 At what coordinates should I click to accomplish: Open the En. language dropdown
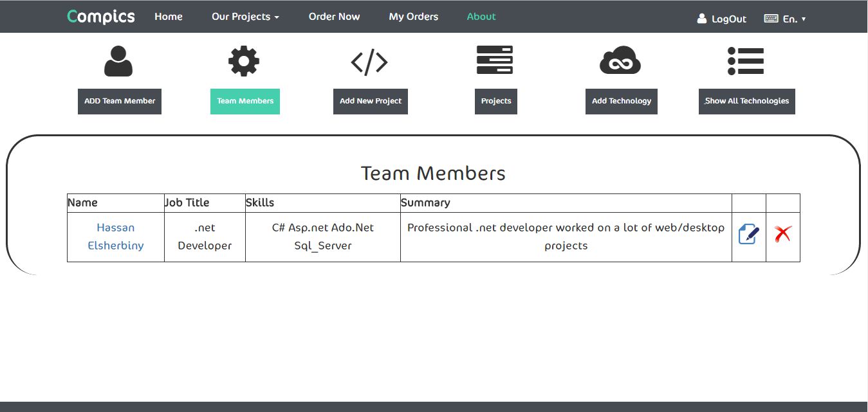[794, 19]
